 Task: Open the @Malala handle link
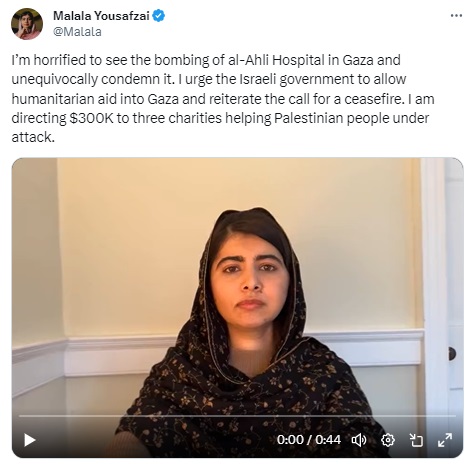(77, 32)
